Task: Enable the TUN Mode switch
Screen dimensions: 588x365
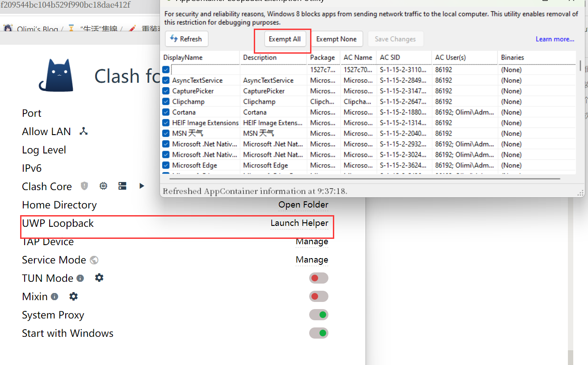Action: pos(319,278)
